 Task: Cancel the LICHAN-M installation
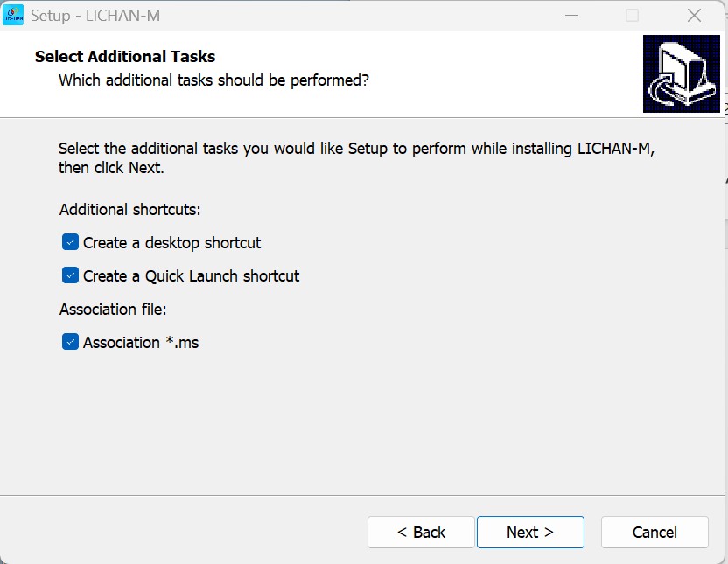coord(654,532)
